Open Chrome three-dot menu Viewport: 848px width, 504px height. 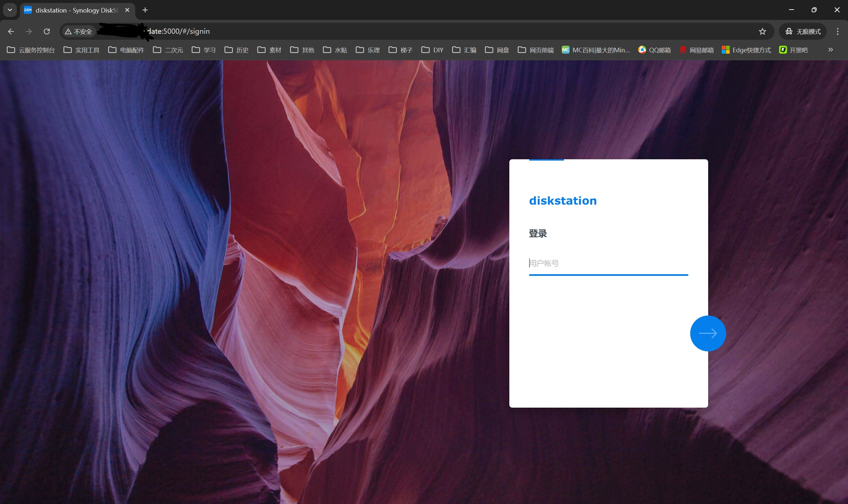(x=837, y=31)
